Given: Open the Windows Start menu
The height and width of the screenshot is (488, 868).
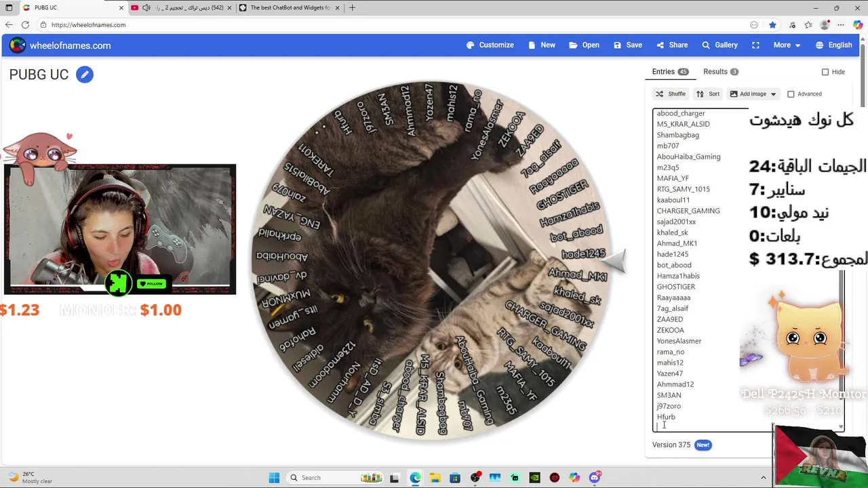Looking at the screenshot, I should click(x=274, y=478).
